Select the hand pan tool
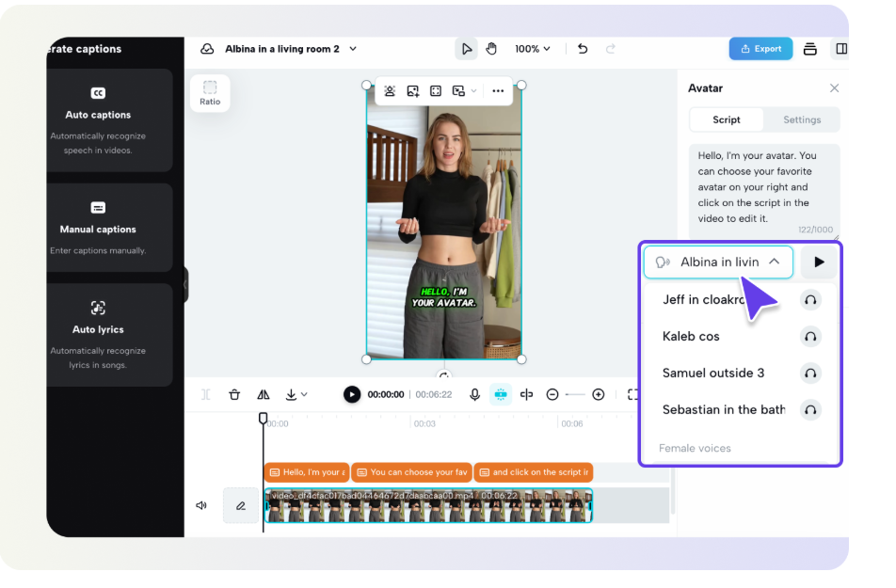Image resolution: width=896 pixels, height=588 pixels. pyautogui.click(x=491, y=49)
